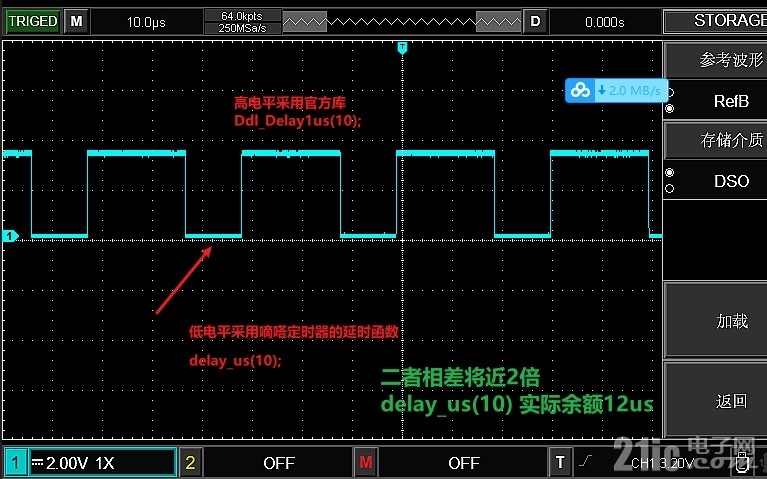The width and height of the screenshot is (767, 479).
Task: Select the upper DSO radio button
Action: point(670,173)
